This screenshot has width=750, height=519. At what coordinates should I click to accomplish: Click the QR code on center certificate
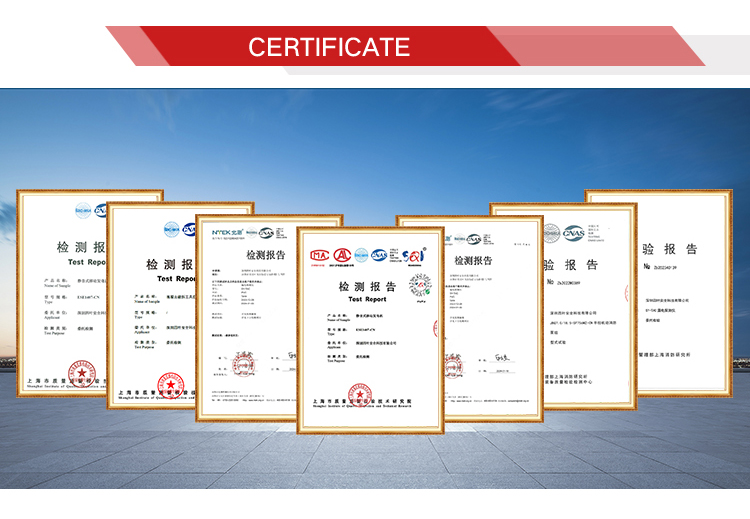[x=419, y=284]
